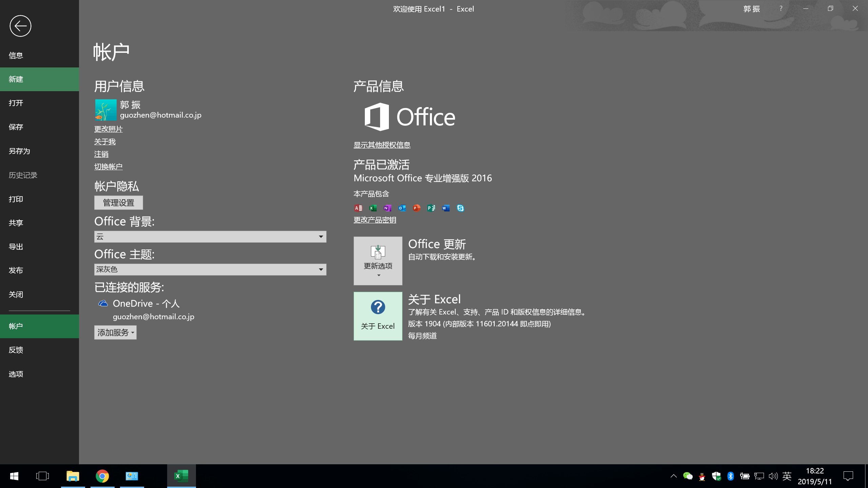Click the Bluetooth tray icon
Screen dimensions: 868x488
tap(731, 476)
